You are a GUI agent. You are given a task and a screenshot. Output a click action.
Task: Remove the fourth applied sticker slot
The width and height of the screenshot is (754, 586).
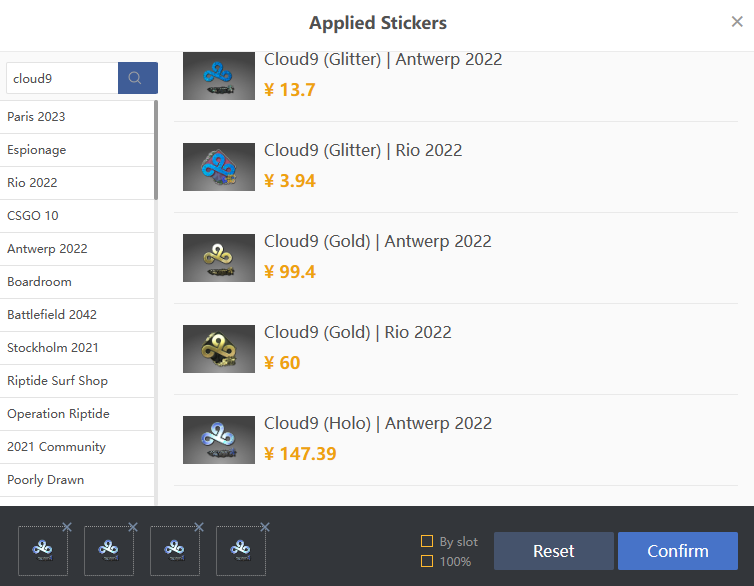coord(265,527)
